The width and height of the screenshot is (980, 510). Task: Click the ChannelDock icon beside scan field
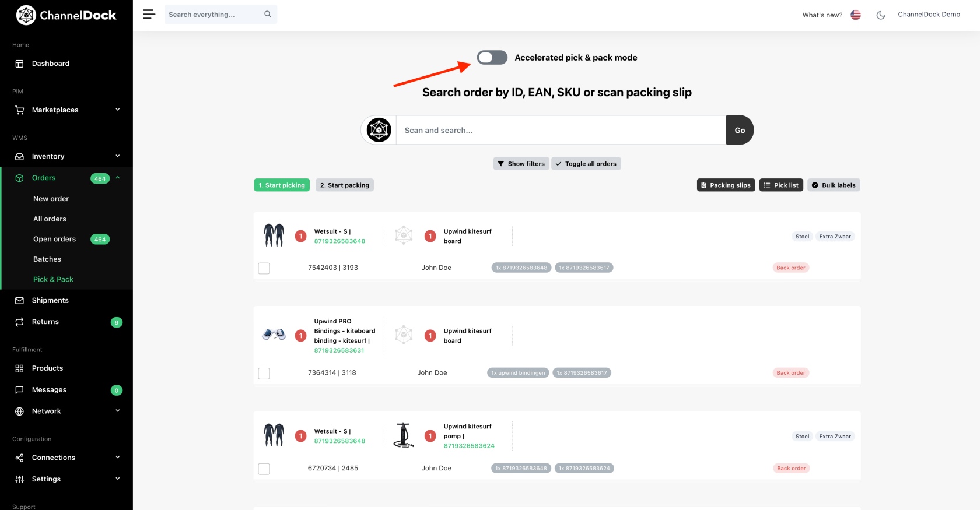(379, 130)
